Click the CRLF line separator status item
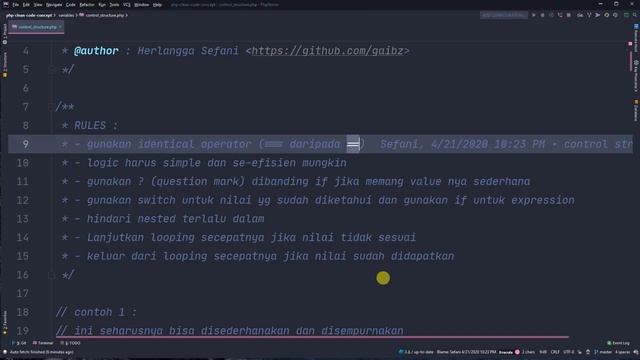The height and width of the screenshot is (360, 640). point(555,352)
